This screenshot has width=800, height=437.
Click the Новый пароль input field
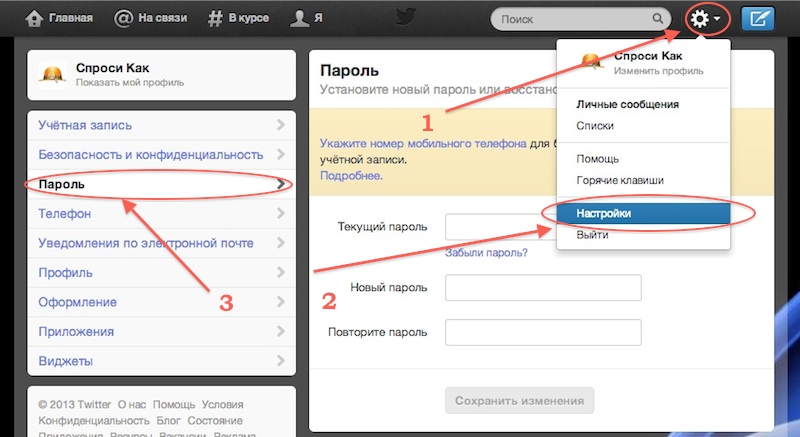pyautogui.click(x=543, y=288)
